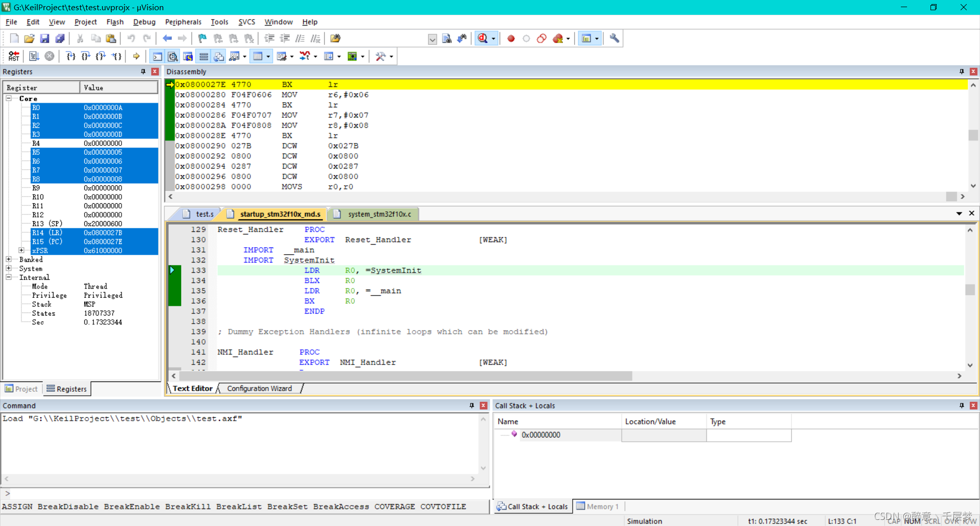Click the Save All icon
Viewport: 980px width, 526px height.
point(60,38)
